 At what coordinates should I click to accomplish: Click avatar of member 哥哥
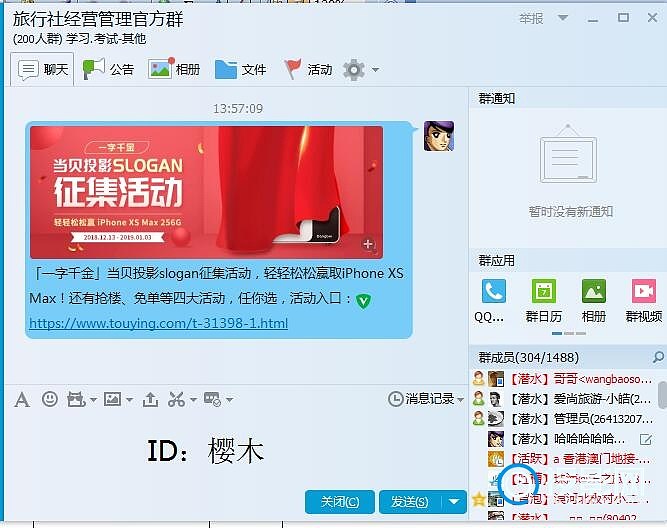tap(496, 379)
